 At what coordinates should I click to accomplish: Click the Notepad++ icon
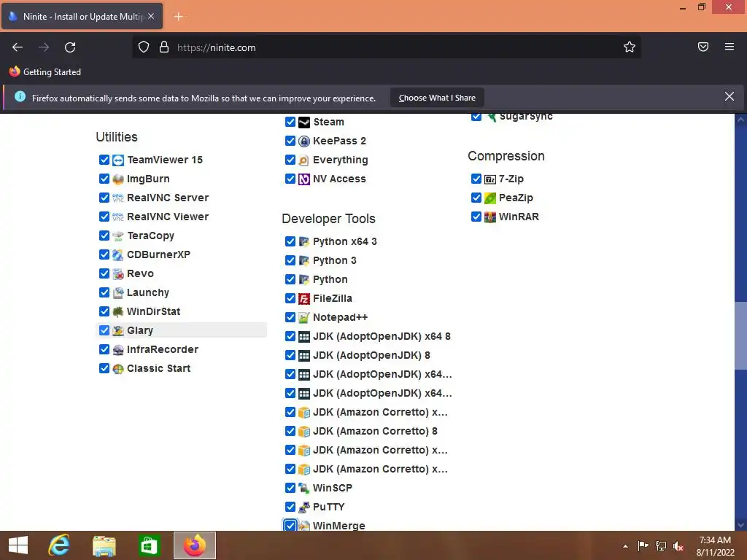point(304,318)
